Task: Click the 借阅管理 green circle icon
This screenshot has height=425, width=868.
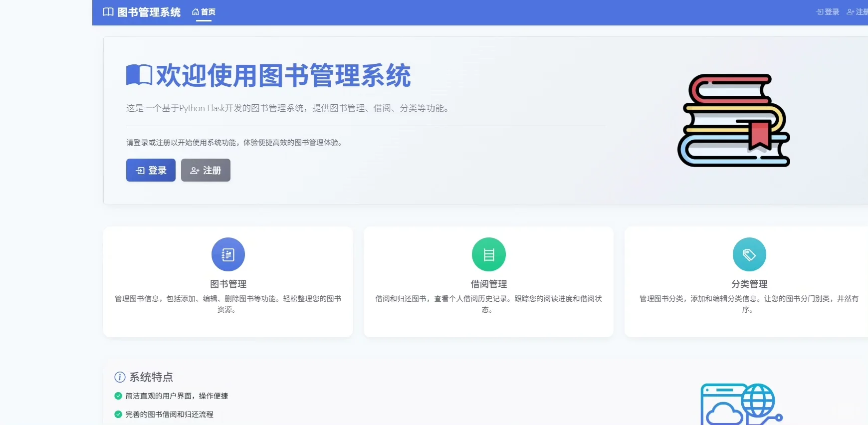Action: tap(489, 254)
